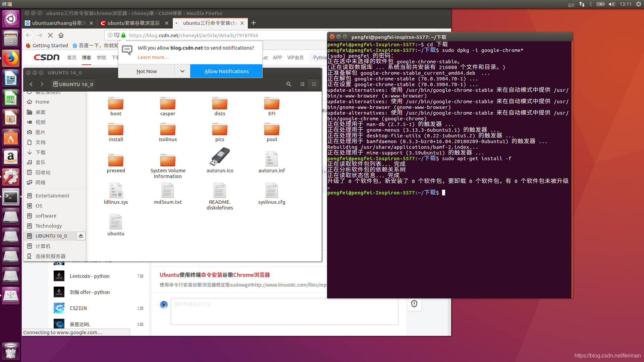Viewport: 644px width, 362px height.
Task: Click UBUNTU 16_0 path bar button
Action: pos(73,84)
